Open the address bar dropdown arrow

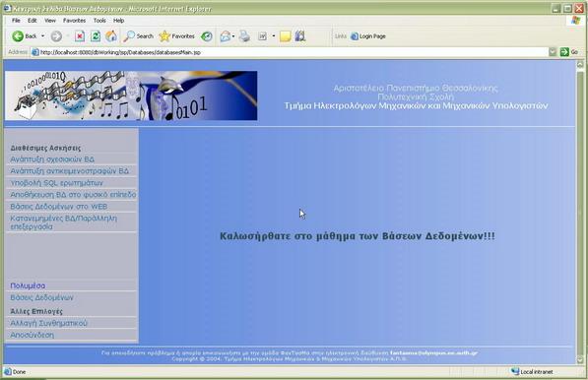553,52
